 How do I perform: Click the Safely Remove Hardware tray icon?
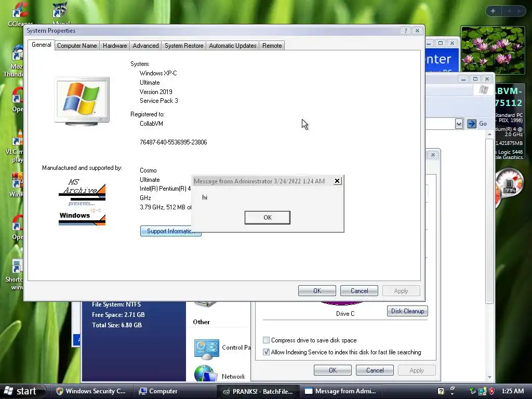473,391
